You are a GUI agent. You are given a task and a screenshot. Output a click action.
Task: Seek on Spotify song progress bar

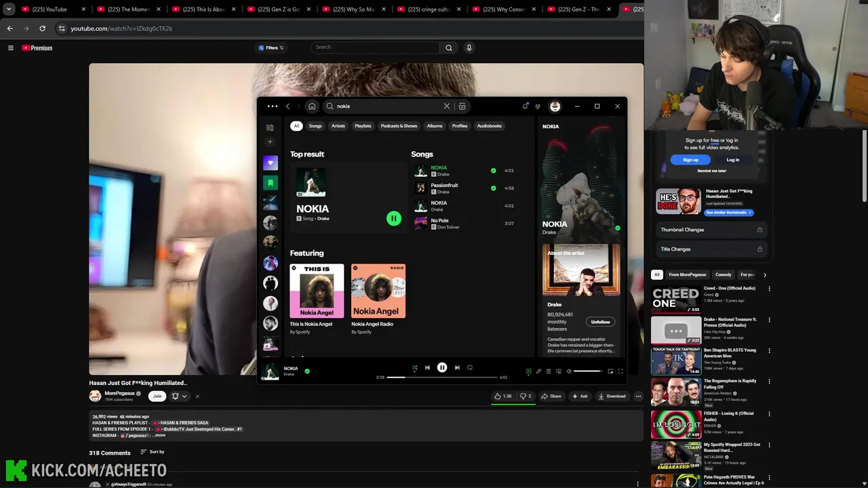point(443,377)
